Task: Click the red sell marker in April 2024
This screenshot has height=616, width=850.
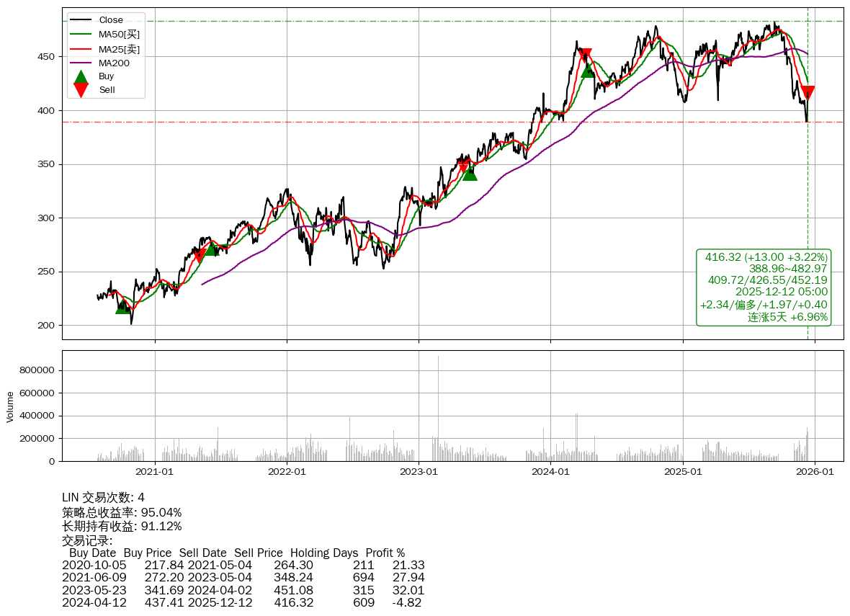Action: (585, 55)
